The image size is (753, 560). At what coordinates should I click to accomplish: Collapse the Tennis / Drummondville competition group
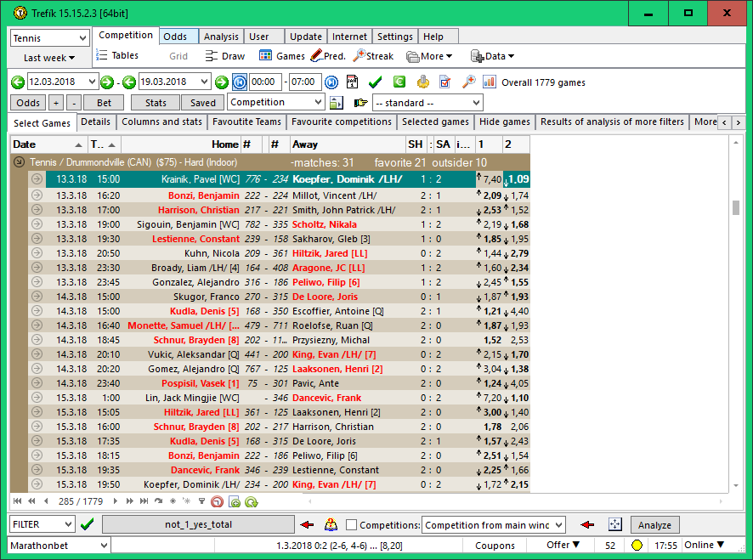20,161
